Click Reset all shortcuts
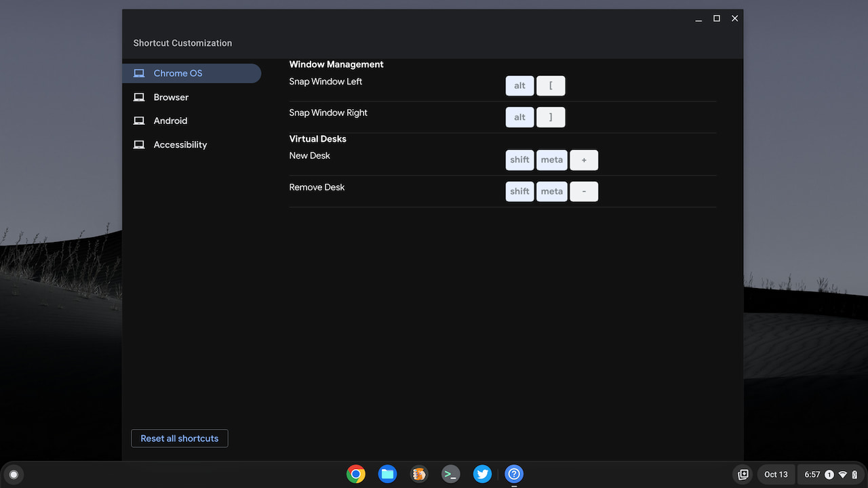This screenshot has width=868, height=488. [x=179, y=438]
